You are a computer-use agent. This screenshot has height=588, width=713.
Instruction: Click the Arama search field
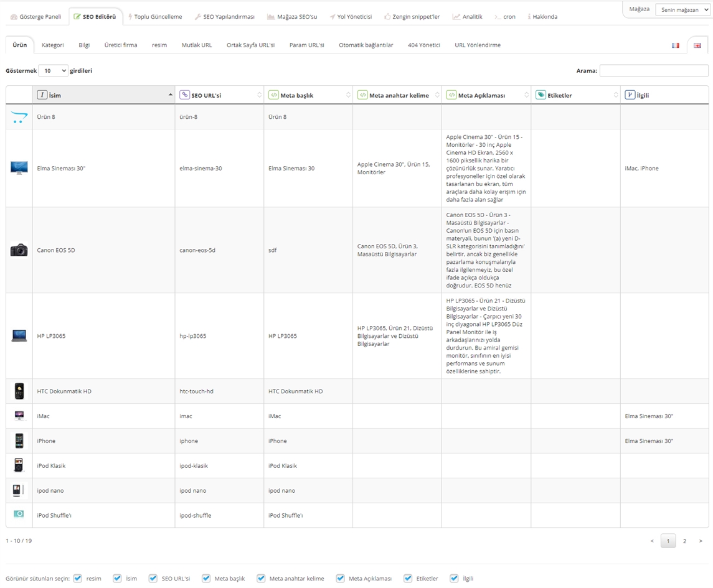click(653, 70)
